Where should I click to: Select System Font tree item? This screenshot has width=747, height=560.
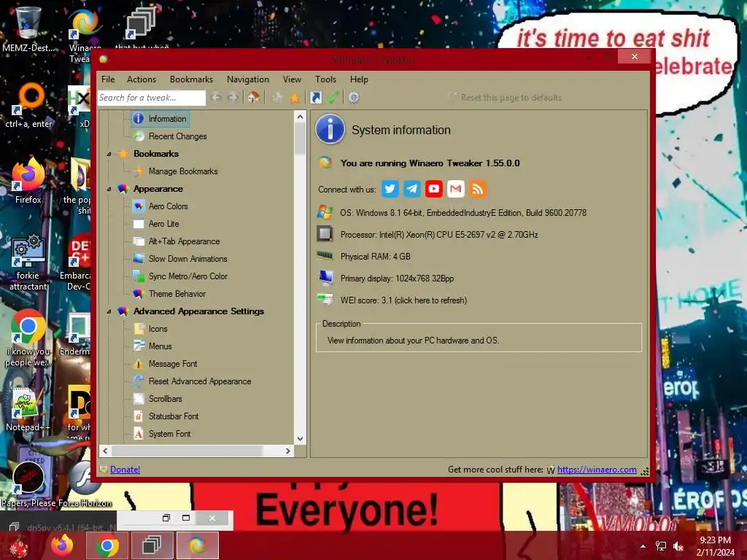click(169, 434)
